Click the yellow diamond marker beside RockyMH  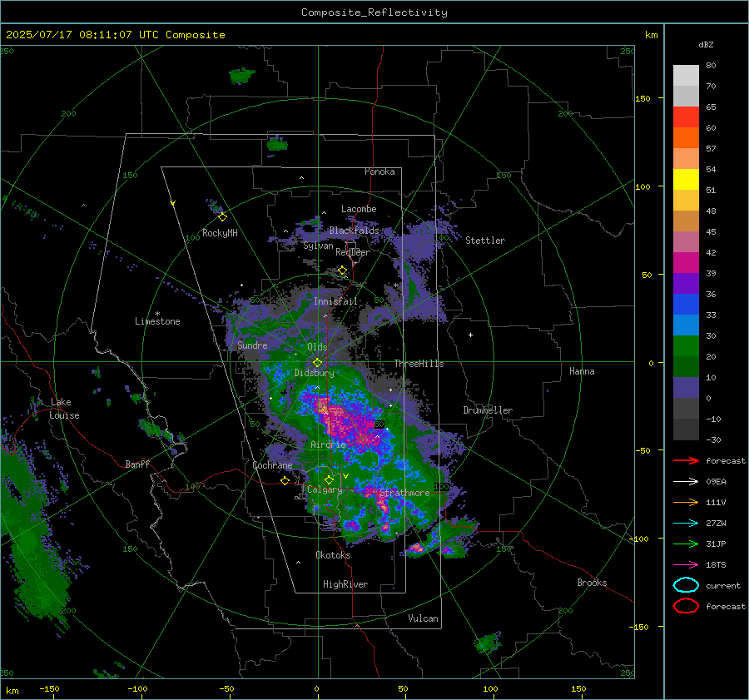[x=222, y=217]
